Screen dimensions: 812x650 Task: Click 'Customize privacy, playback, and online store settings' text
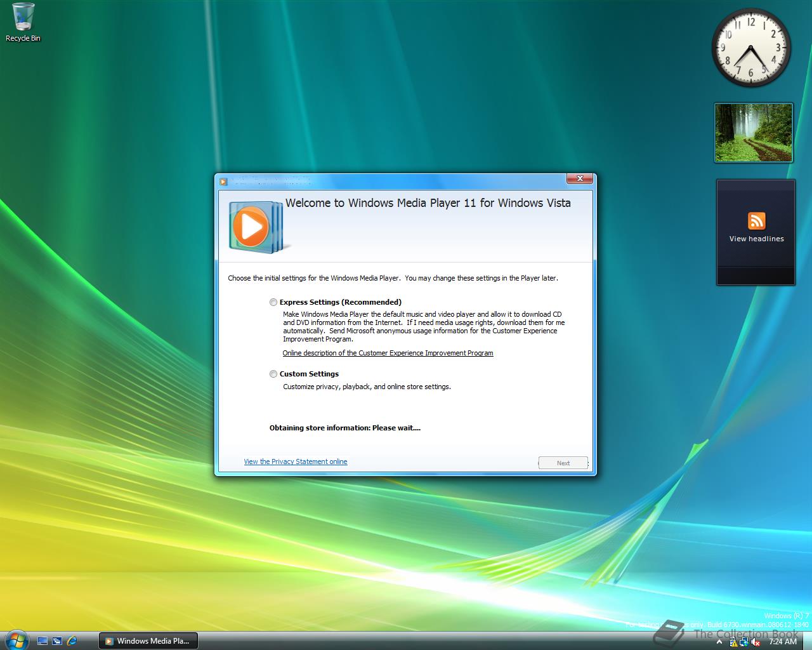pos(367,387)
